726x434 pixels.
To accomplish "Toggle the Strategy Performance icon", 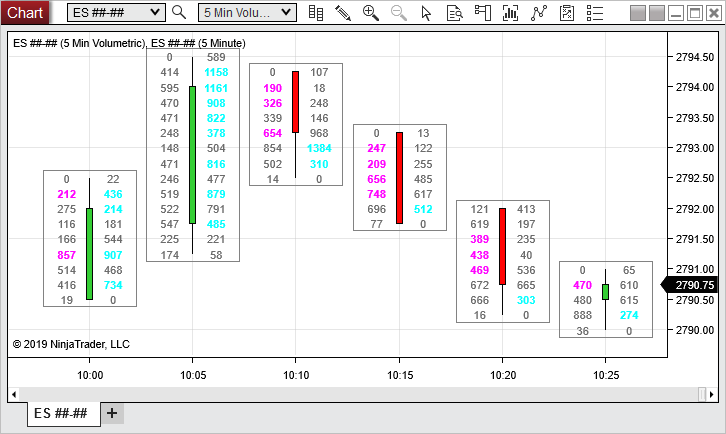I will pos(568,13).
